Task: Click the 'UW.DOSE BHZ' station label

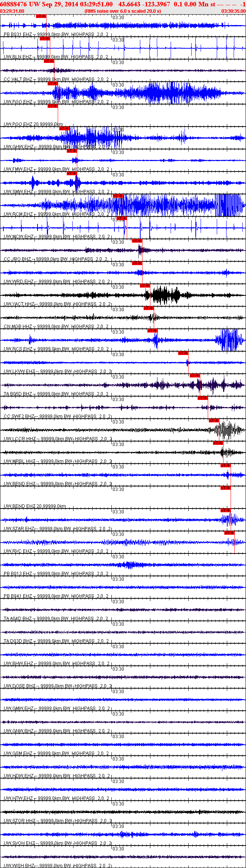Action: tap(19, 686)
